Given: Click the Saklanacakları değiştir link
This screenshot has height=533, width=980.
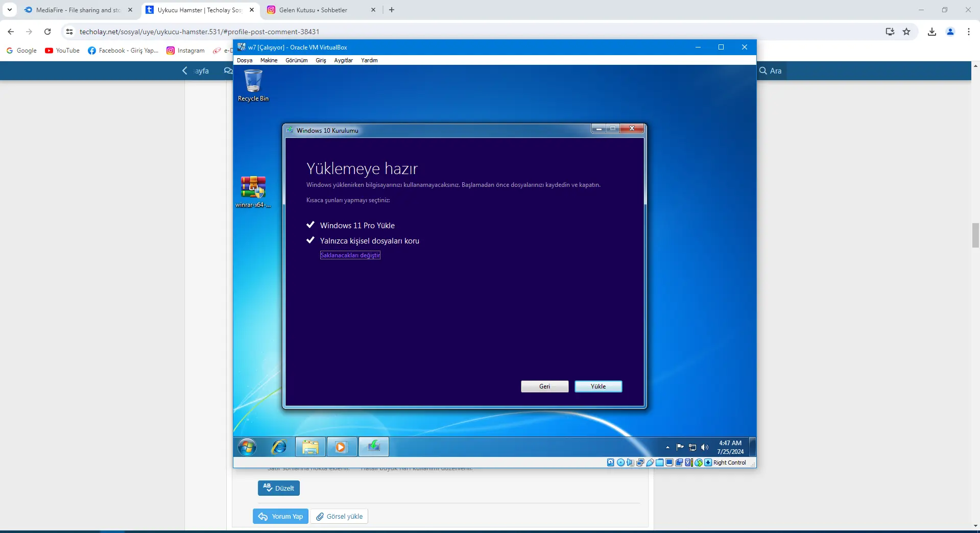Looking at the screenshot, I should click(350, 255).
